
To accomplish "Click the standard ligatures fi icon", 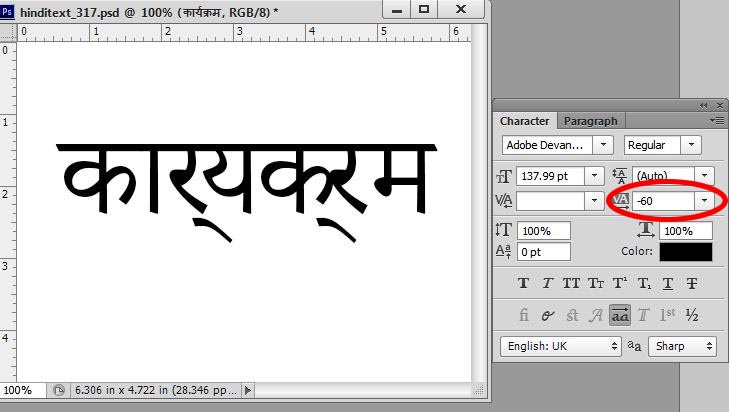I will [524, 315].
